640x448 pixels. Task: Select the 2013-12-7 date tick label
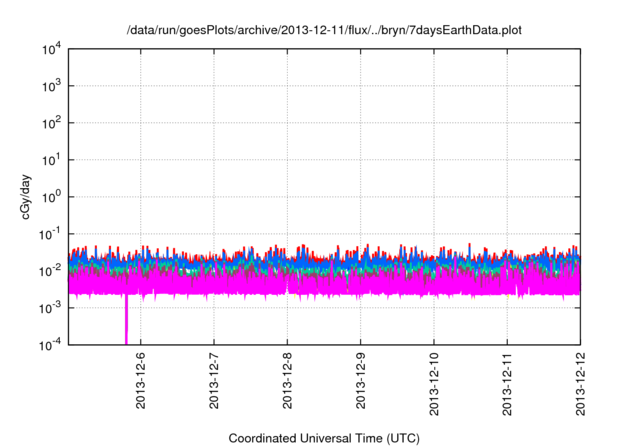tap(214, 381)
